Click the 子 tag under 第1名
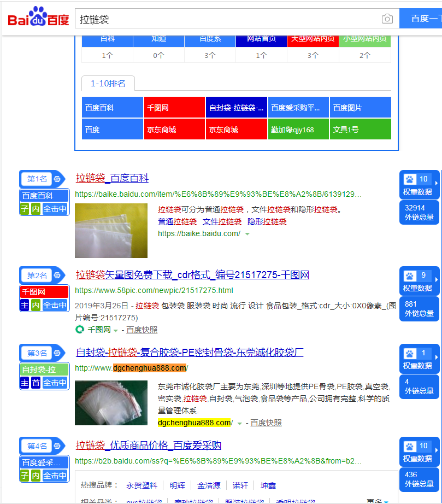The width and height of the screenshot is (442, 504). [25, 209]
